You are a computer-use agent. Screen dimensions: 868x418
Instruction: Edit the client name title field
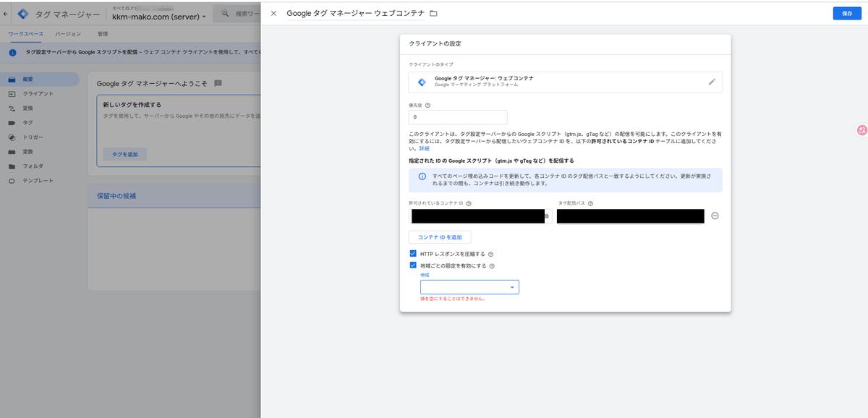click(x=355, y=13)
